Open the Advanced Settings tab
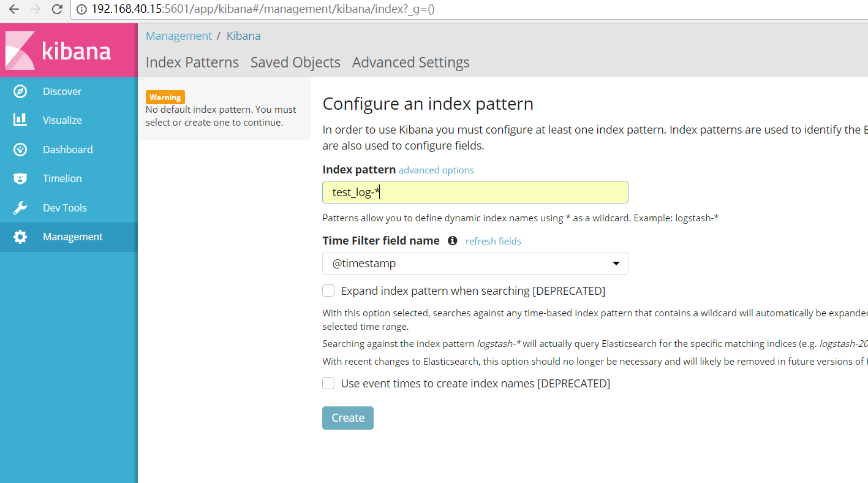This screenshot has height=483, width=868. click(x=410, y=63)
